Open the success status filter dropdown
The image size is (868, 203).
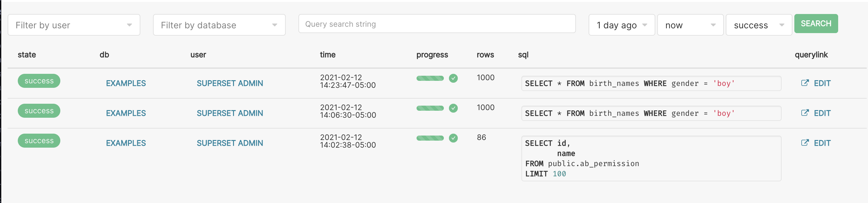coord(758,25)
